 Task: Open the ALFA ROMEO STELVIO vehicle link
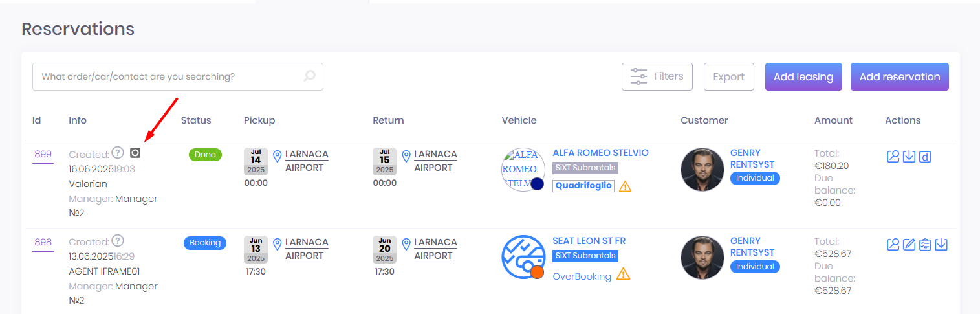tap(600, 153)
